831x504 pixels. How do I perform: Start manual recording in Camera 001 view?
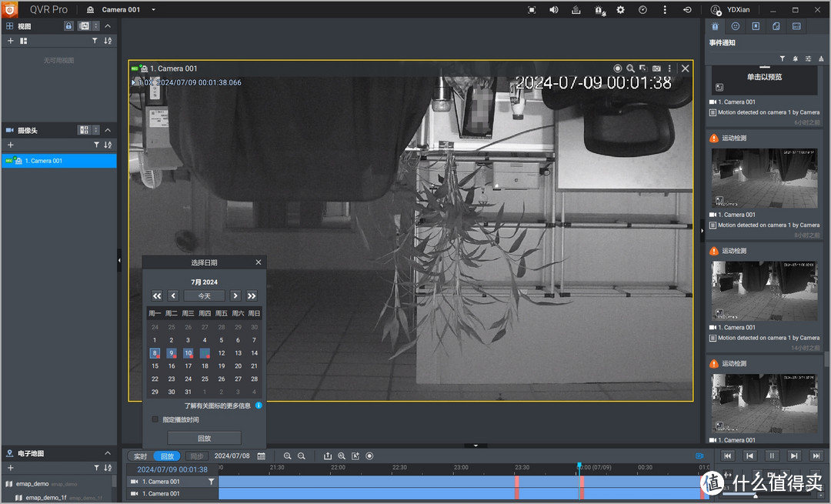pyautogui.click(x=617, y=68)
